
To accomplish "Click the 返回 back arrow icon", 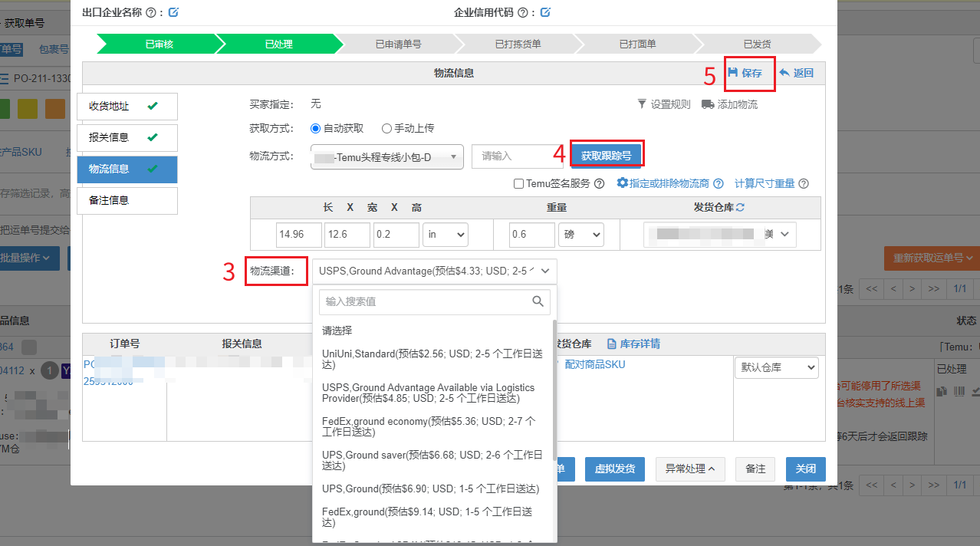I will [x=784, y=73].
